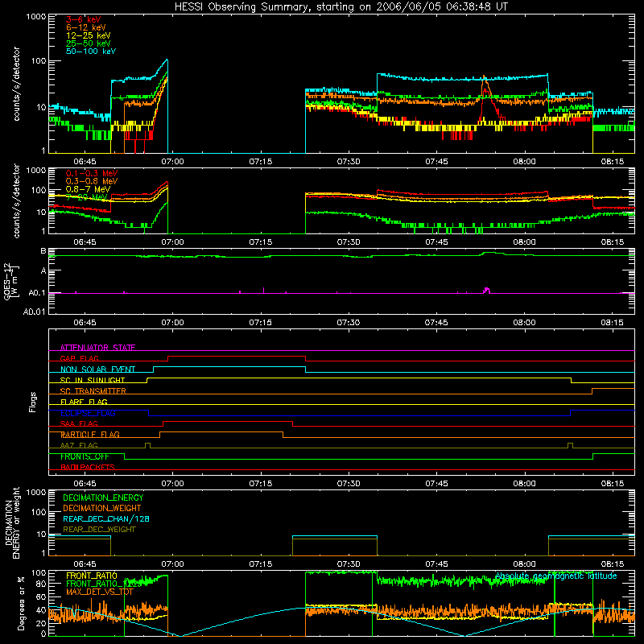Click the green 25-50 keV legend label
The image size is (644, 644).
(x=89, y=43)
